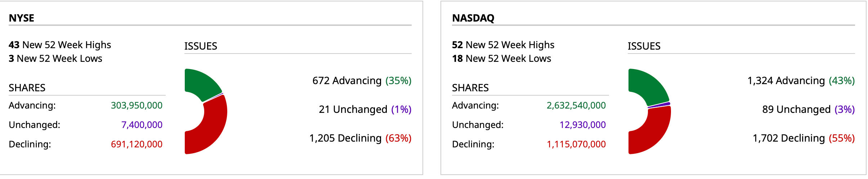Viewport: 868px width, 179px height.
Task: Click the 89 Unchanged (3%) issues label
Action: click(x=808, y=109)
